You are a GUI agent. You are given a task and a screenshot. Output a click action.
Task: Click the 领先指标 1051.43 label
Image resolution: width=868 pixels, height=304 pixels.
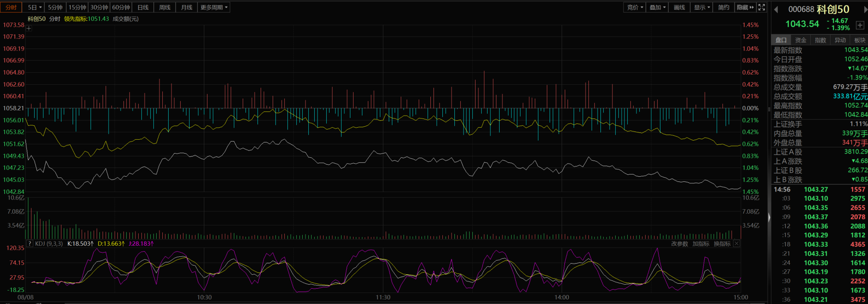[86, 19]
